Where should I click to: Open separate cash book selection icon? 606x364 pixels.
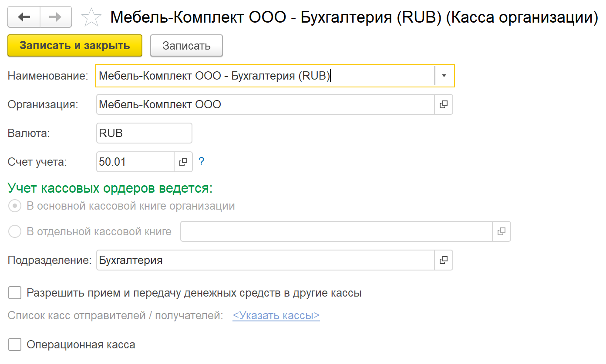click(502, 232)
